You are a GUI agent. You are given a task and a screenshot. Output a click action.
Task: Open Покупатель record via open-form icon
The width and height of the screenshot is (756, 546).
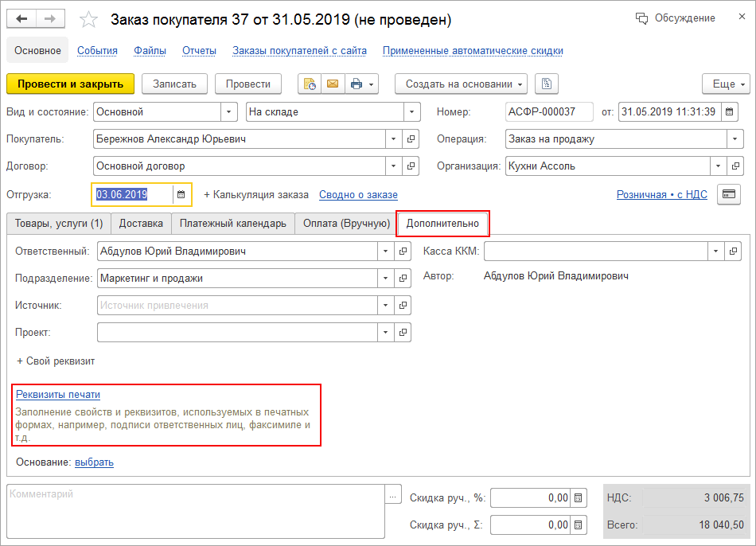tap(411, 139)
